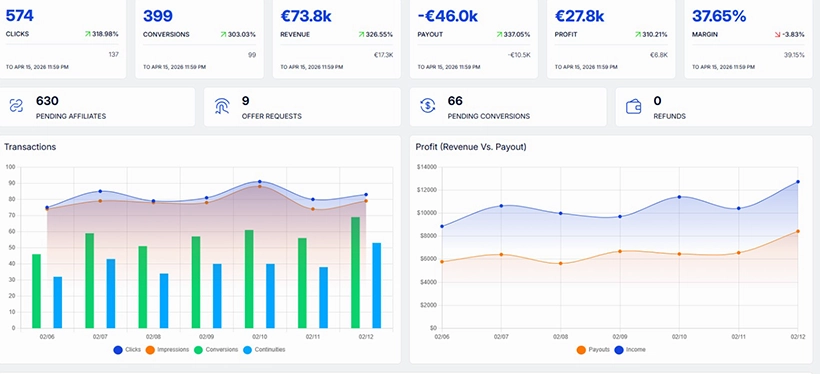Click the Refunds wallet icon
The width and height of the screenshot is (820, 374).
(x=633, y=106)
